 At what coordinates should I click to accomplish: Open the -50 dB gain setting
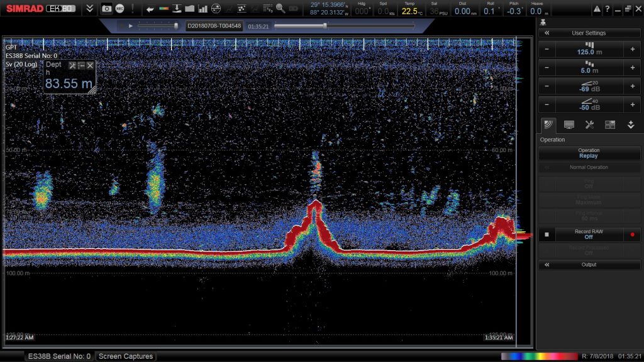click(x=589, y=105)
